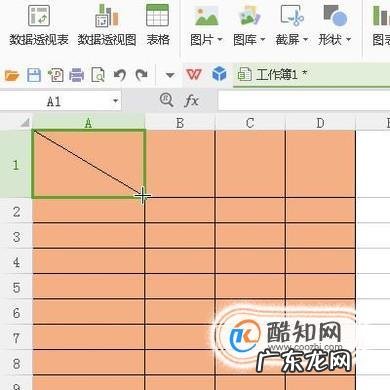Click the Picture (图片) icon
This screenshot has width=390, height=390.
point(207,16)
